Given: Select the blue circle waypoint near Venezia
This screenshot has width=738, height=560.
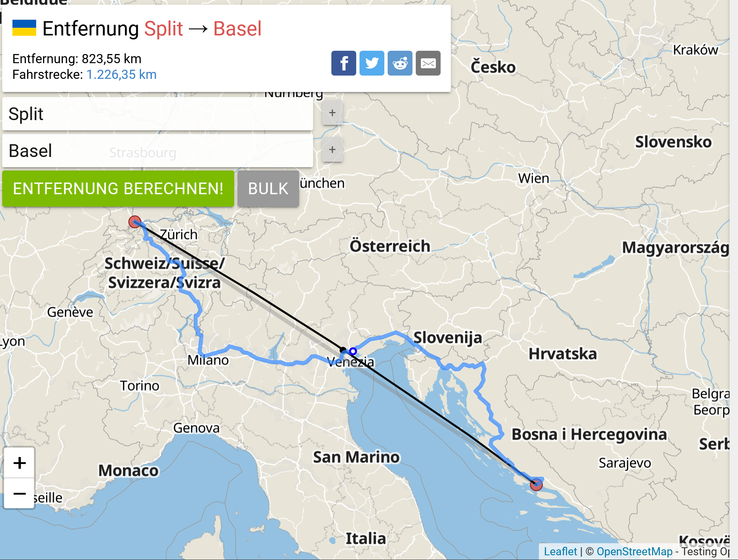Looking at the screenshot, I should tap(353, 351).
